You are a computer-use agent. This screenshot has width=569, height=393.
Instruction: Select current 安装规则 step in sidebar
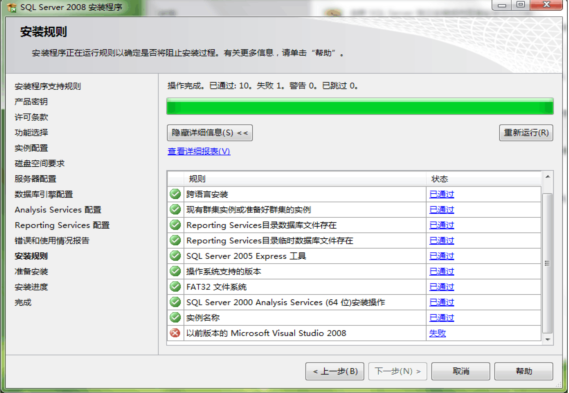click(x=31, y=256)
